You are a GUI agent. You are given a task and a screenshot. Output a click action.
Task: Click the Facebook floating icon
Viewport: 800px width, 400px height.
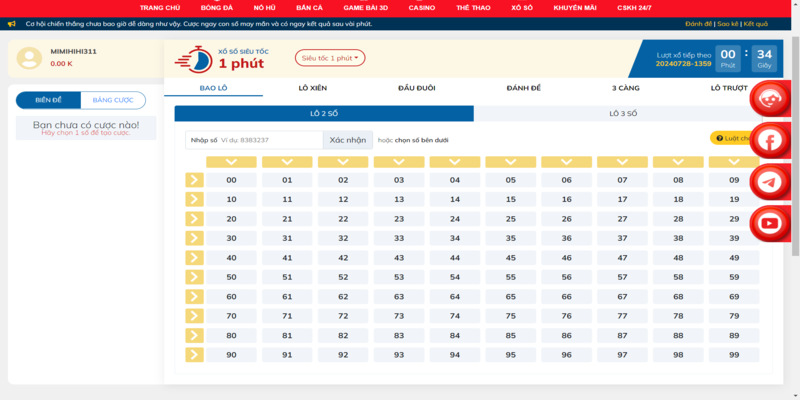coord(770,141)
